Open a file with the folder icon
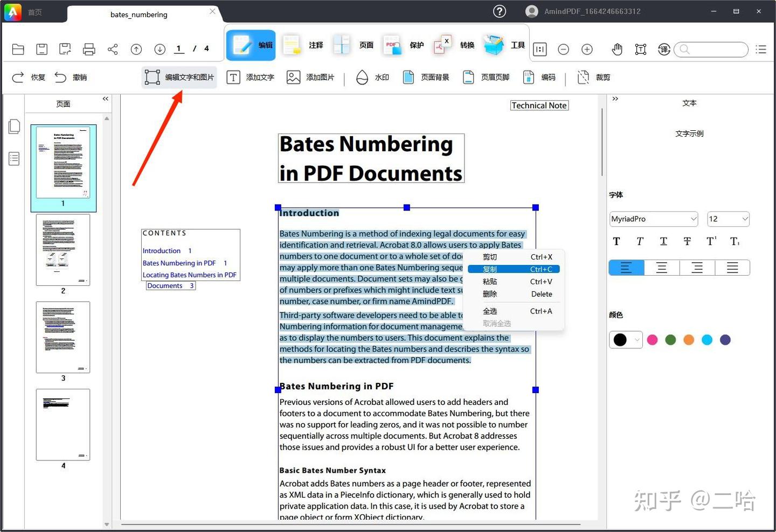The image size is (776, 532). pos(18,50)
